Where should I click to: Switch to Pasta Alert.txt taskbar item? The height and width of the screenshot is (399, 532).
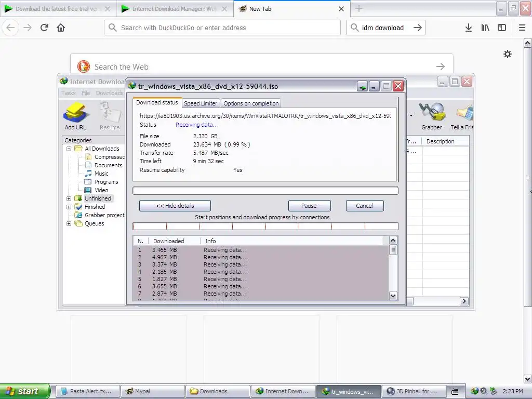pos(87,391)
